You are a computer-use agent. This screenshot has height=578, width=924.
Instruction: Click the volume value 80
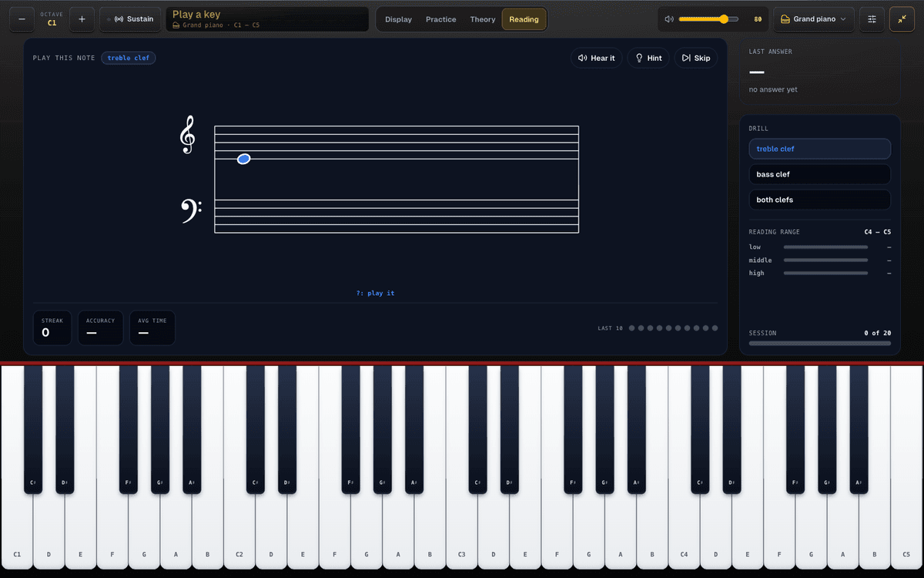tap(758, 19)
